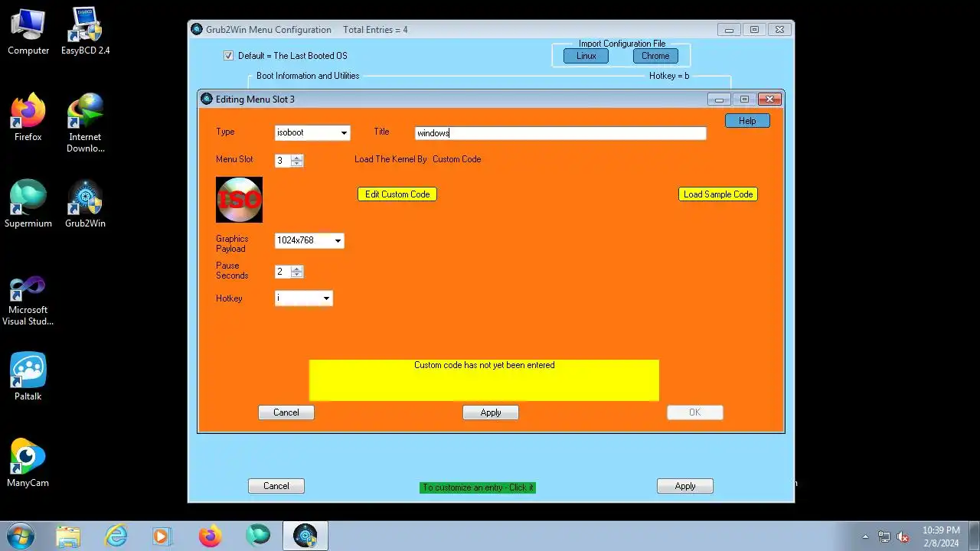Open the Graphics Payload 1024x768 dropdown

[x=309, y=240]
